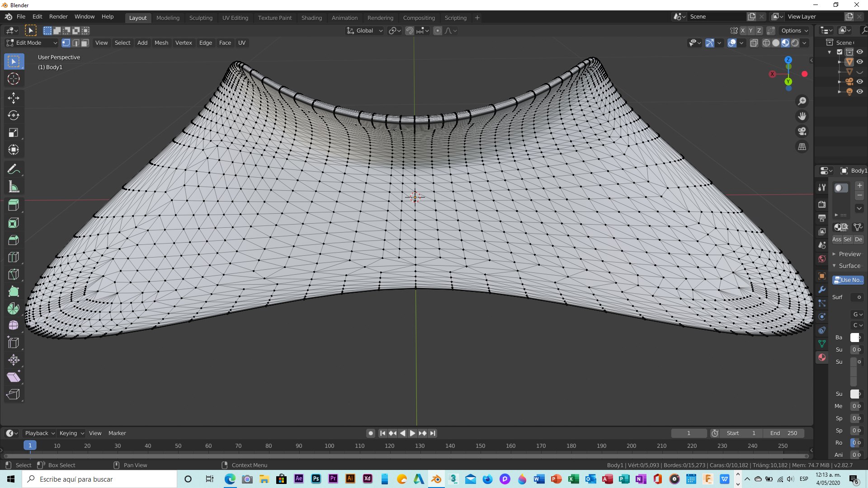Switch to rendered viewport shading
The image size is (868, 488).
[795, 43]
